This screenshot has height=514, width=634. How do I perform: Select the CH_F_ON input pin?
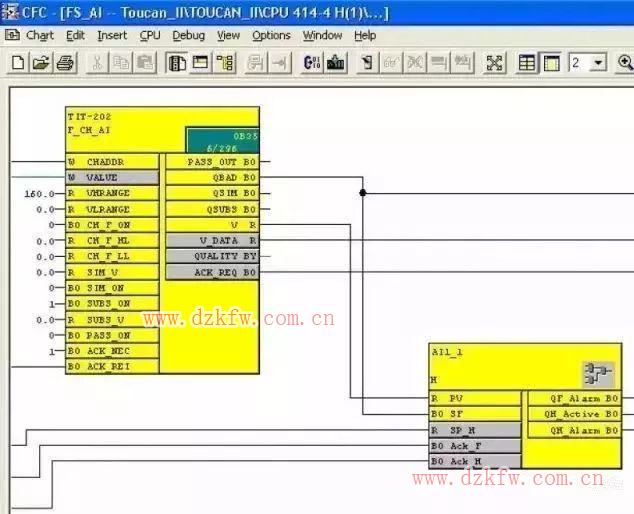point(112,225)
